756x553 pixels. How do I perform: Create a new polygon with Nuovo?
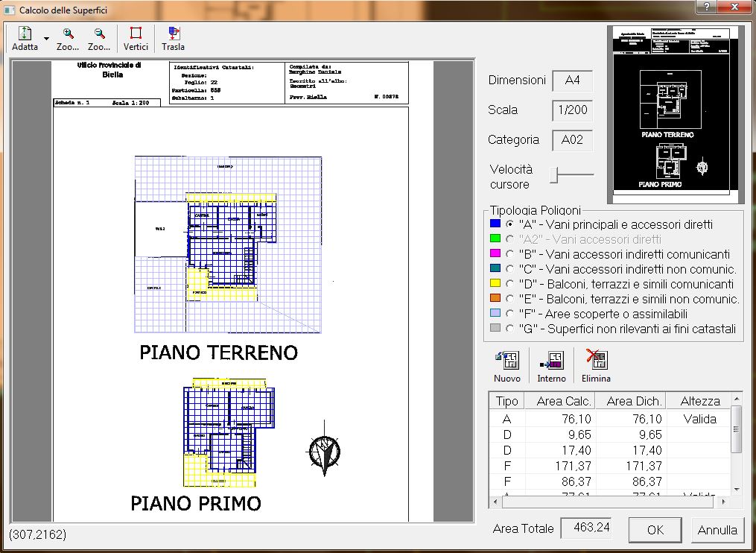(507, 362)
